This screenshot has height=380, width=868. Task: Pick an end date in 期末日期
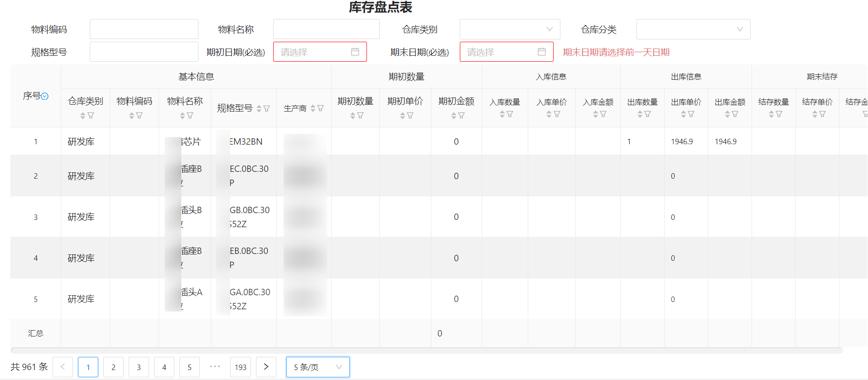[506, 52]
